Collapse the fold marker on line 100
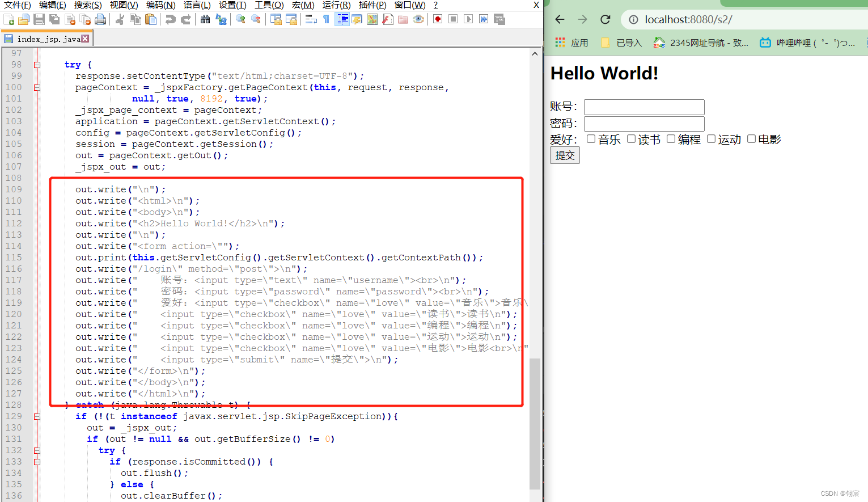 click(37, 87)
